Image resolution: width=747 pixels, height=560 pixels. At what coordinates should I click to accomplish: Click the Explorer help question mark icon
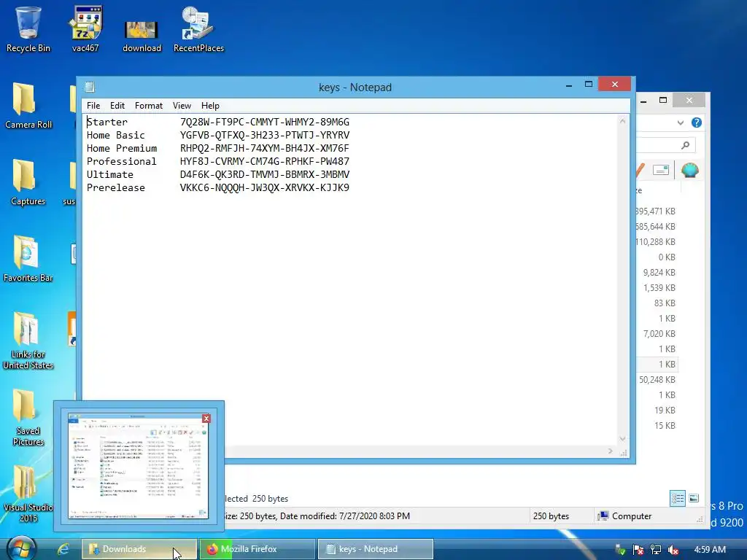click(x=697, y=122)
